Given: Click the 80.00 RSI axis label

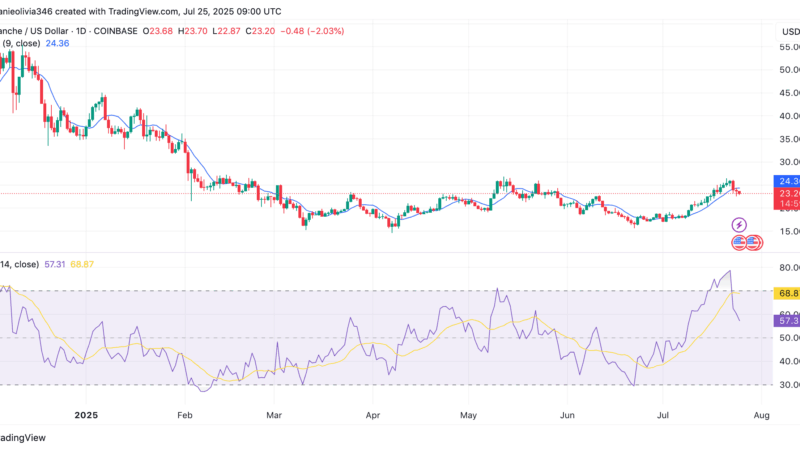Looking at the screenshot, I should (789, 267).
